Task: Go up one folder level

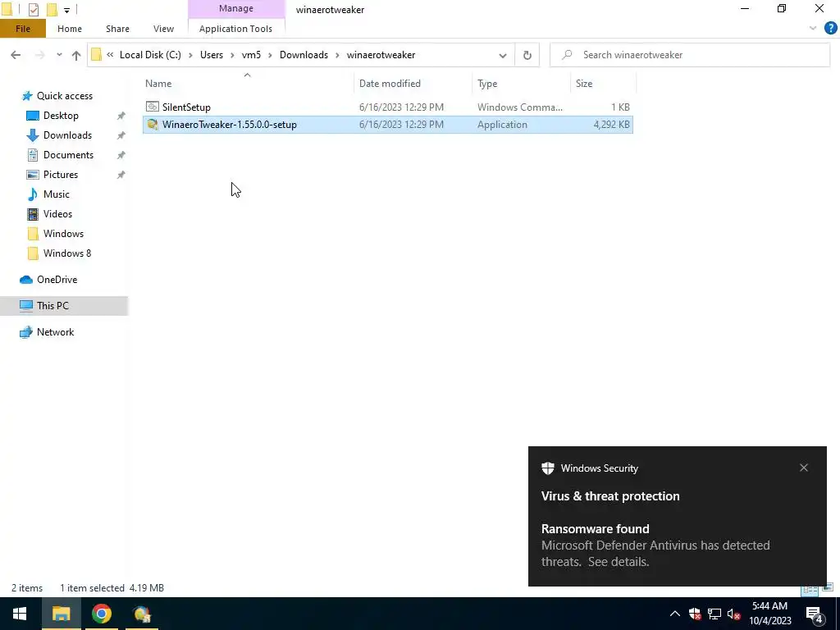Action: pos(76,55)
